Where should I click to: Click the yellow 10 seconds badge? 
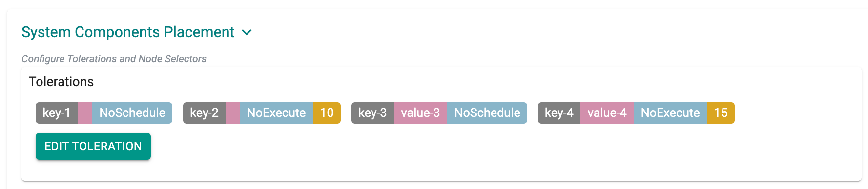tap(327, 113)
